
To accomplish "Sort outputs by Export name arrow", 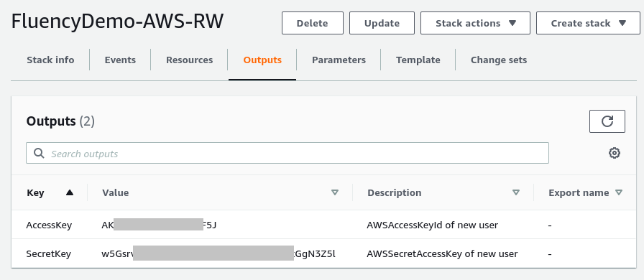I will point(619,192).
